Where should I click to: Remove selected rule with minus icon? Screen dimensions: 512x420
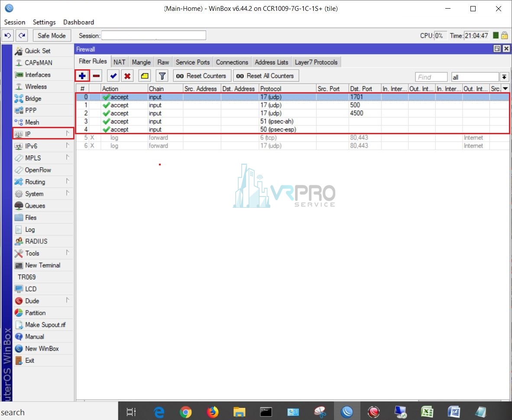click(x=96, y=76)
